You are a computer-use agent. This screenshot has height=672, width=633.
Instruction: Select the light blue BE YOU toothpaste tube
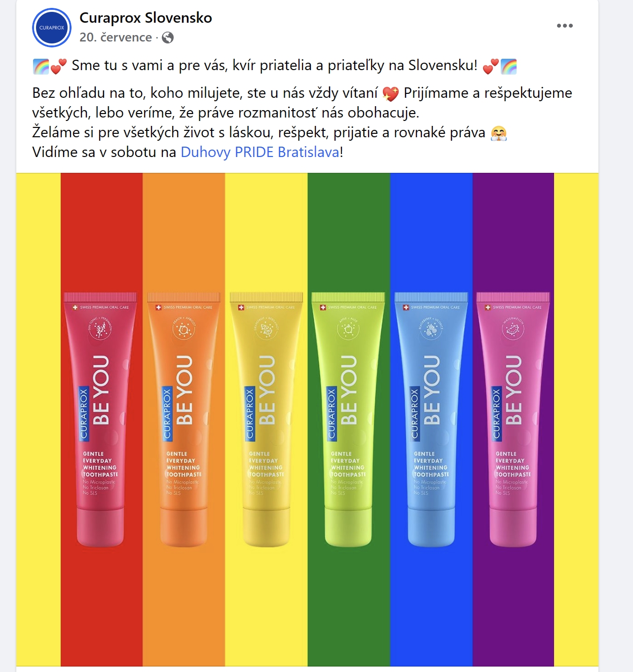pos(431,419)
